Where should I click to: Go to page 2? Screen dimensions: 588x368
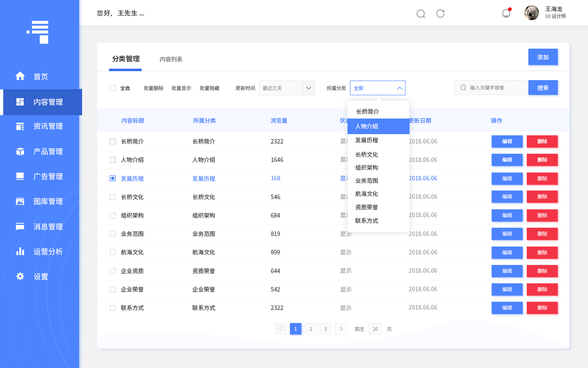(311, 329)
